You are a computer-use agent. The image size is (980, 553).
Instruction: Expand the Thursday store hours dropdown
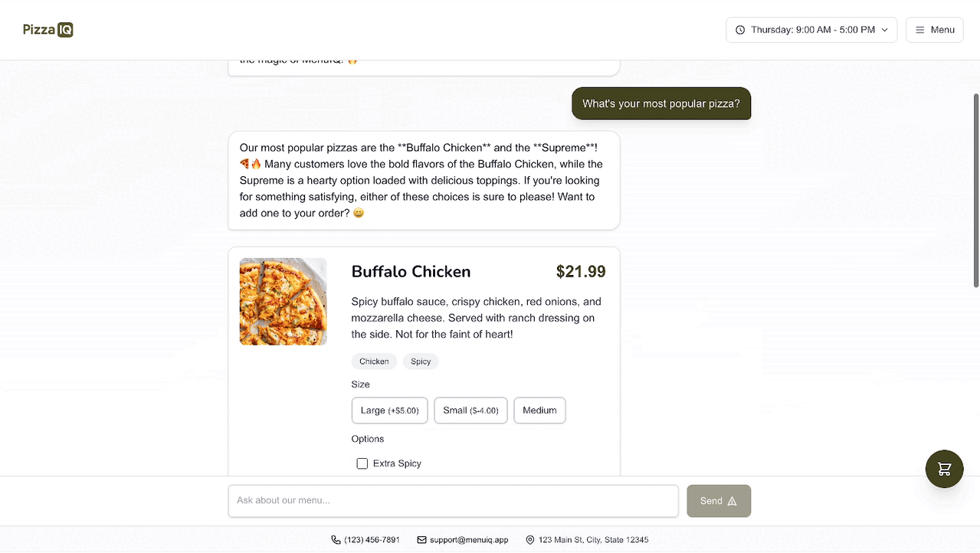(x=811, y=29)
